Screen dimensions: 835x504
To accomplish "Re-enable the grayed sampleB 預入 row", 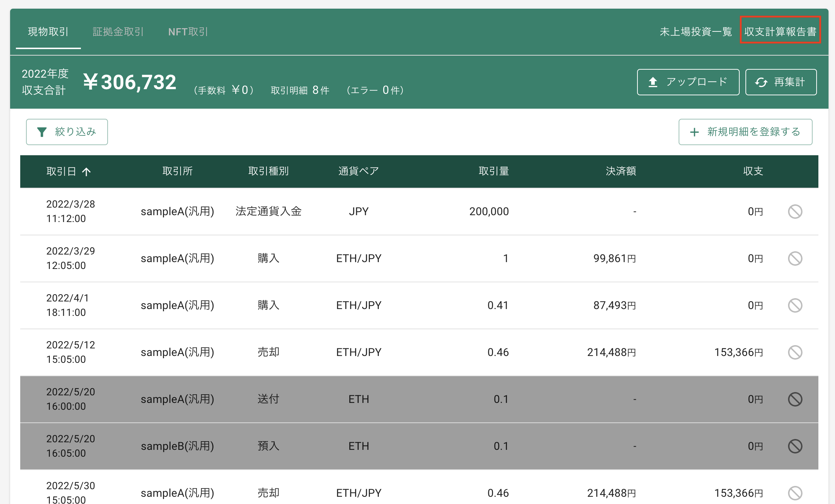I will click(x=795, y=446).
